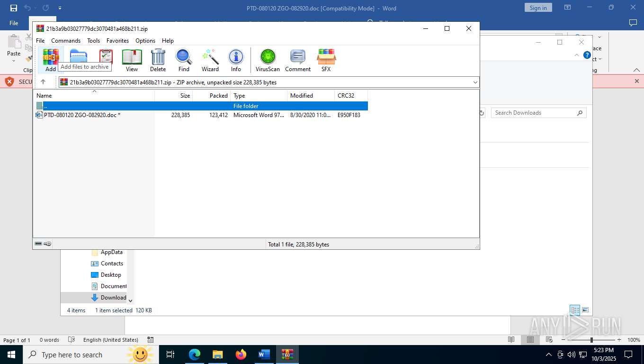Open the WinRAR File menu
This screenshot has height=364, width=644.
pyautogui.click(x=40, y=41)
